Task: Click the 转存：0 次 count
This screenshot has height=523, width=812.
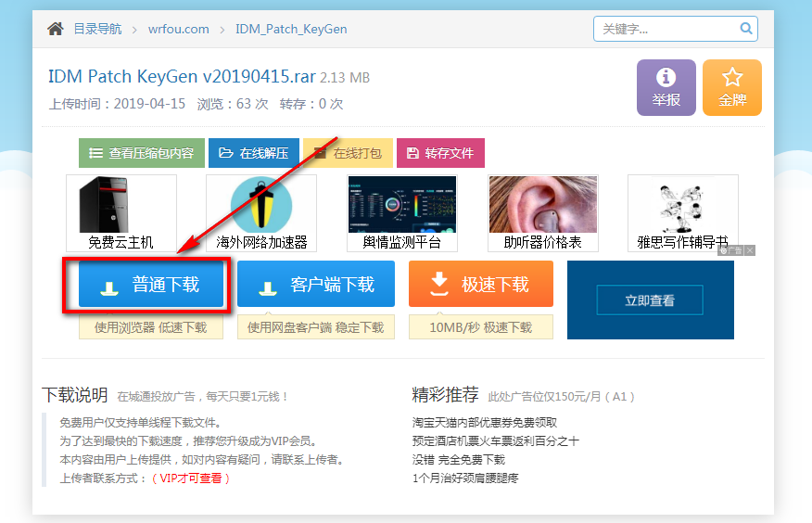Action: pos(311,104)
